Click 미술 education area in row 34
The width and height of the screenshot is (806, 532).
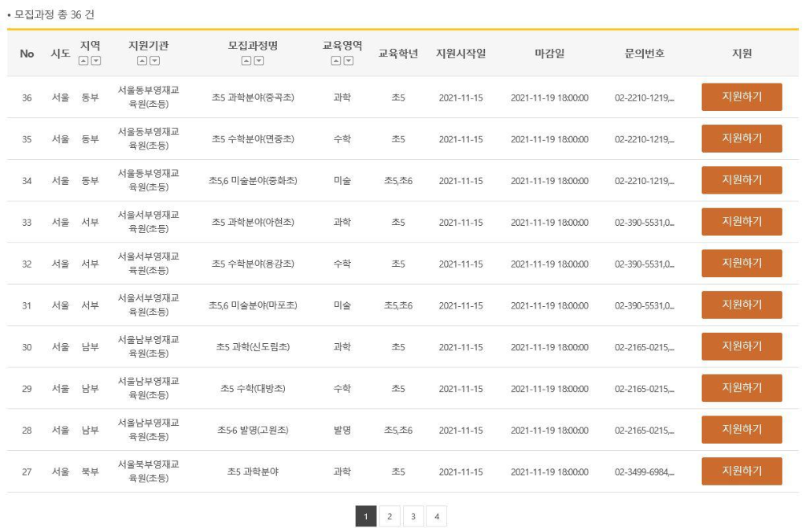pyautogui.click(x=342, y=181)
